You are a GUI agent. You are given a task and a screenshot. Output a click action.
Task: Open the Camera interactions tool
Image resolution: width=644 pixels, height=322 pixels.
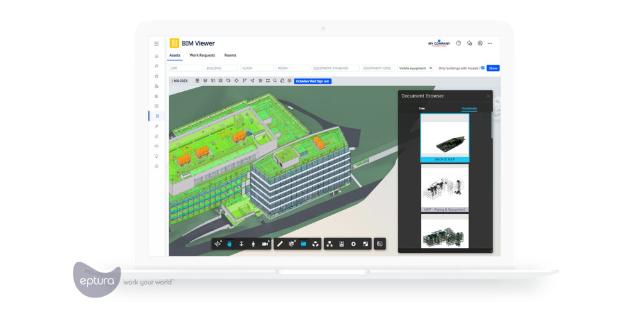265,244
